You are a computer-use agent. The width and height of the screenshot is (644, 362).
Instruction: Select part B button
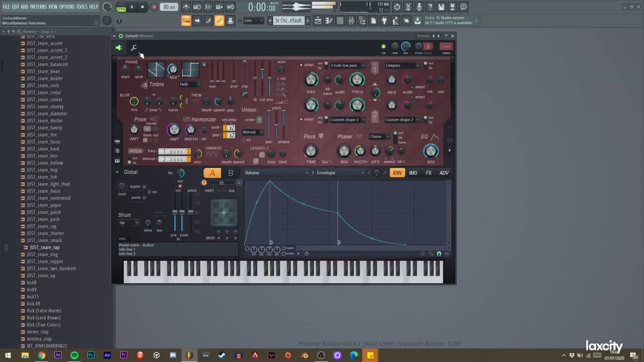[230, 173]
